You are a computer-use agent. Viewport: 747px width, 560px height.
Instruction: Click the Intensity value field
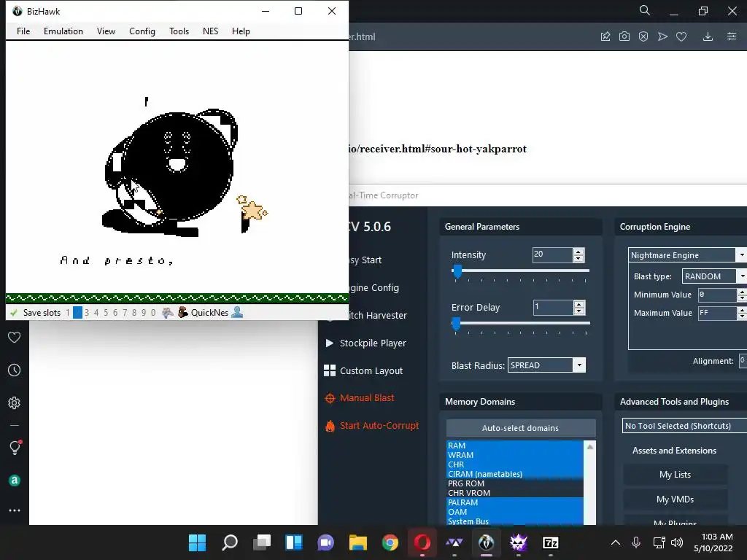pyautogui.click(x=552, y=254)
